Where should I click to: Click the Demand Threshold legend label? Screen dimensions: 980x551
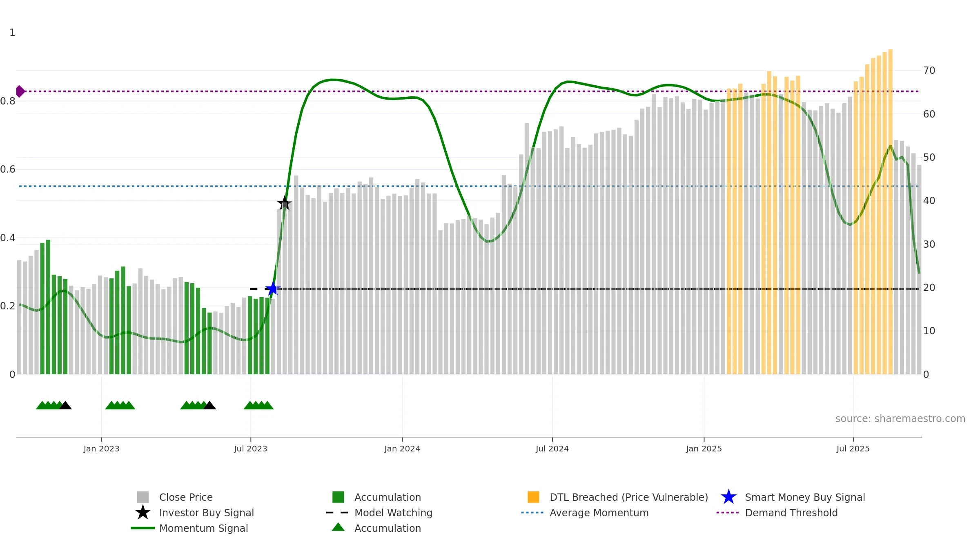pos(791,513)
